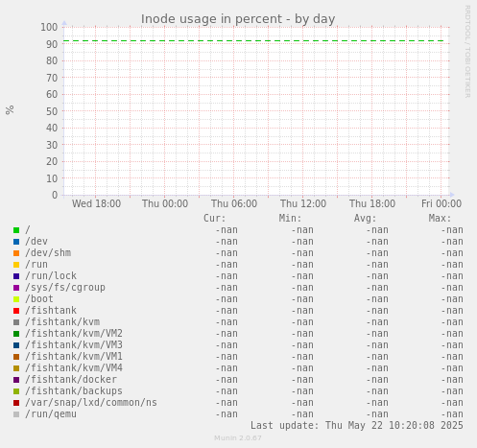Click the 'Munin 2.0.67' footer text
The image size is (477, 448).
point(238,438)
